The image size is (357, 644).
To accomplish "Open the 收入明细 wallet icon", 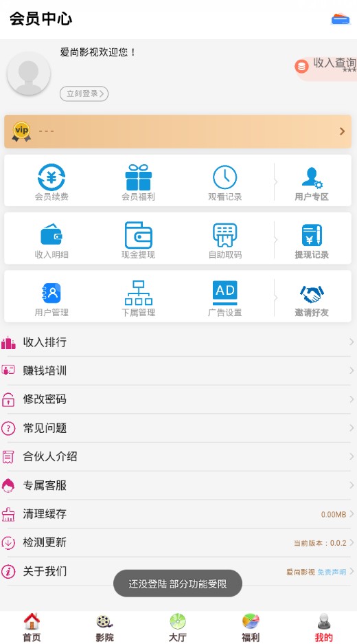I will 51,234.
